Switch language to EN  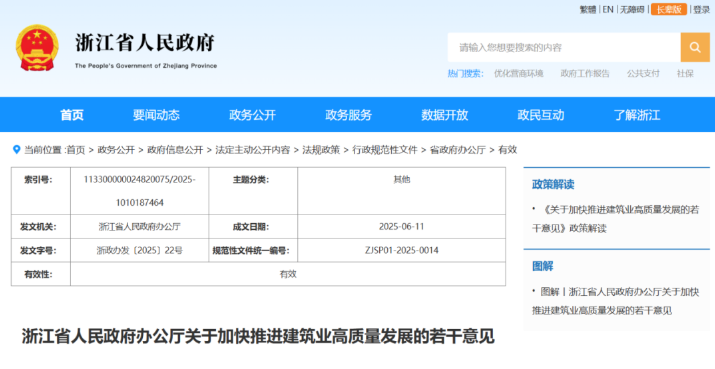[608, 10]
